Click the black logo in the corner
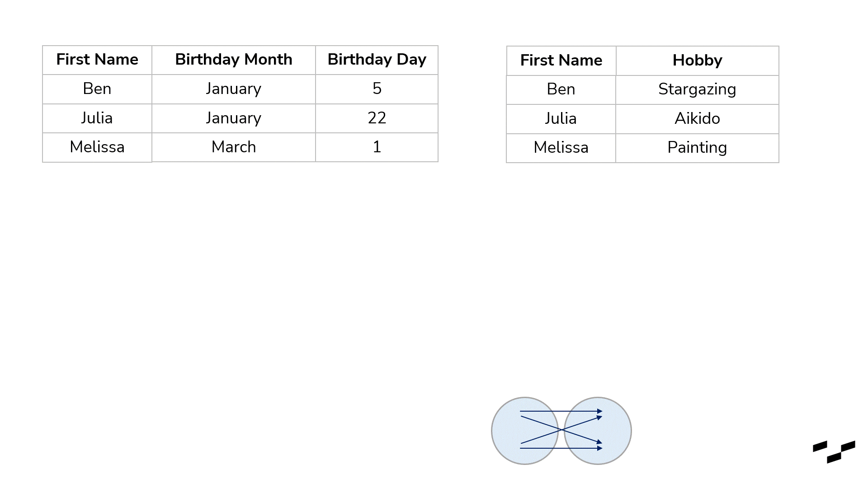Screen dimensions: 868x488 click(834, 452)
